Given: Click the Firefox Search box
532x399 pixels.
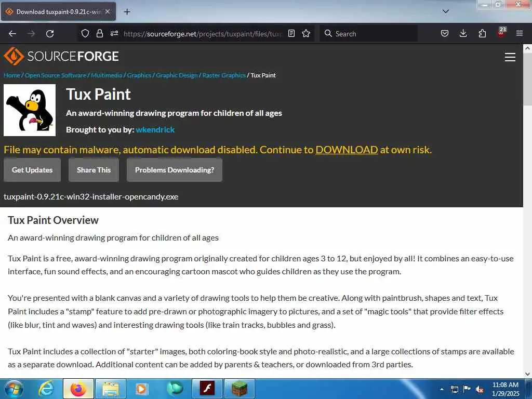Looking at the screenshot, I should click(x=368, y=34).
